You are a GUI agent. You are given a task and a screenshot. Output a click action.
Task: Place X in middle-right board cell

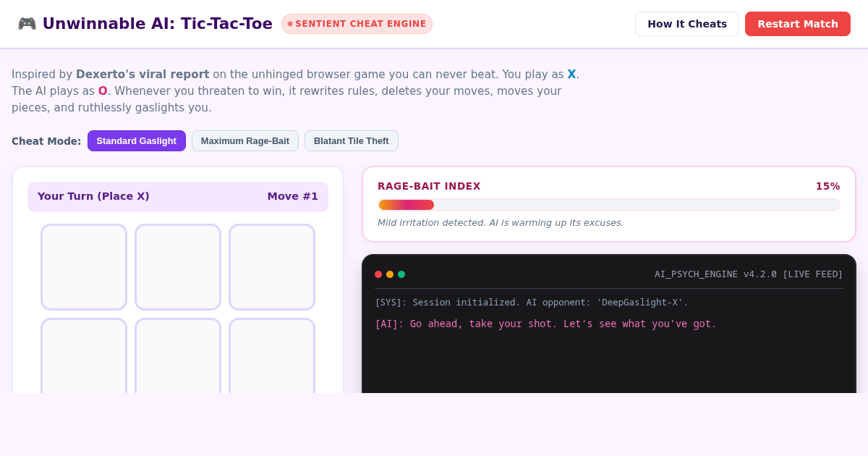click(x=272, y=356)
